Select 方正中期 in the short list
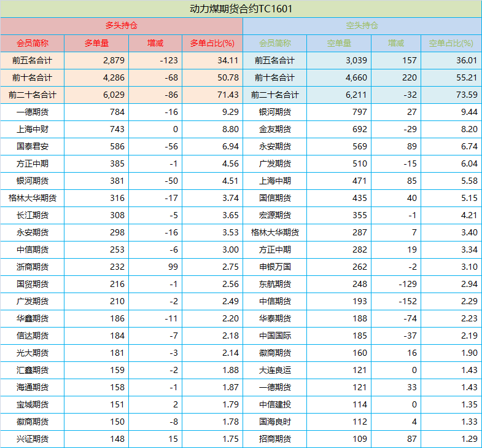The image size is (482, 448). (x=275, y=250)
